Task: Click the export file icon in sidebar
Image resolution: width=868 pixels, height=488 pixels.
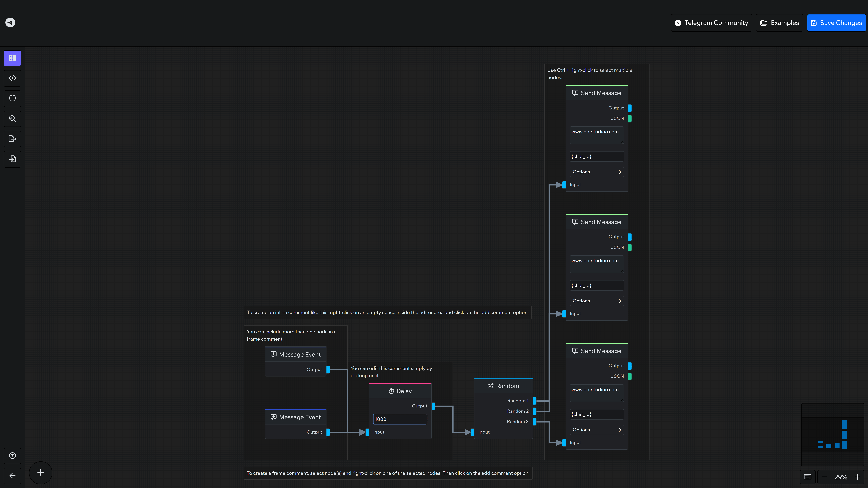Action: (12, 139)
